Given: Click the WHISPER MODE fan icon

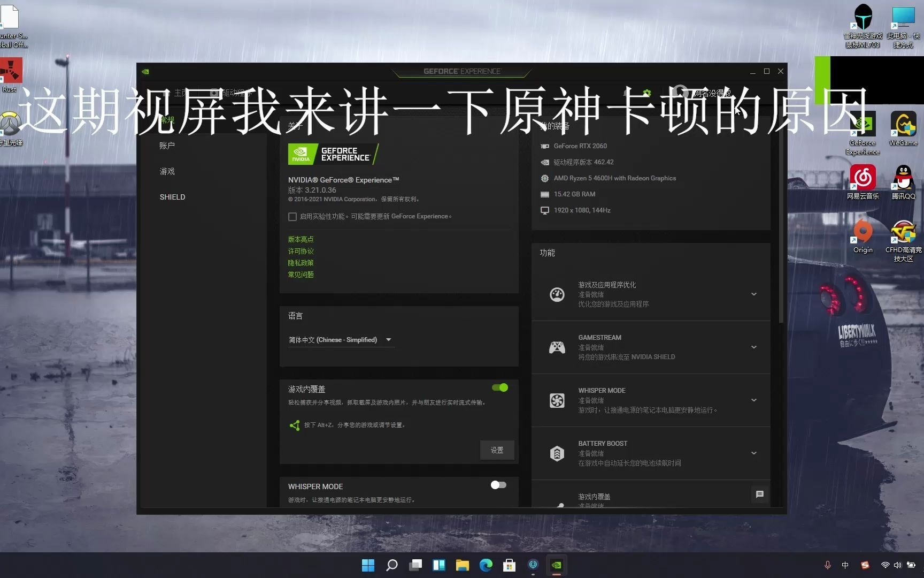Looking at the screenshot, I should click(557, 400).
